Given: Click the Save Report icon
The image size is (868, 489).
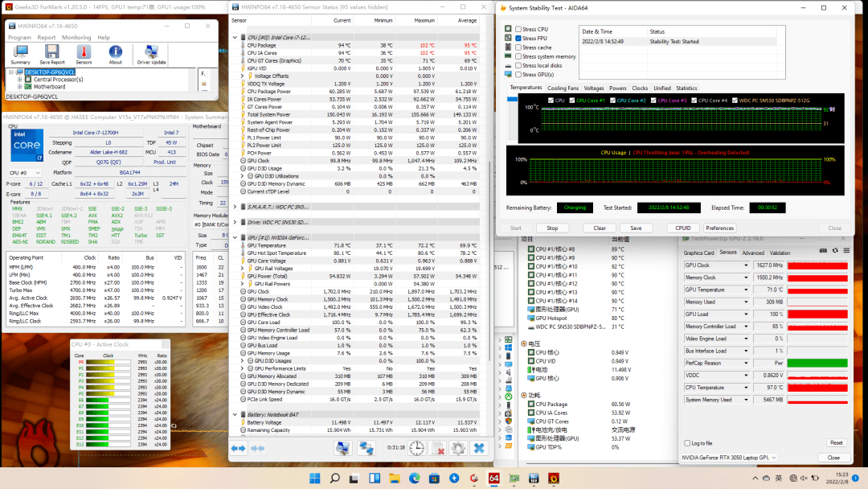Looking at the screenshot, I should (52, 54).
